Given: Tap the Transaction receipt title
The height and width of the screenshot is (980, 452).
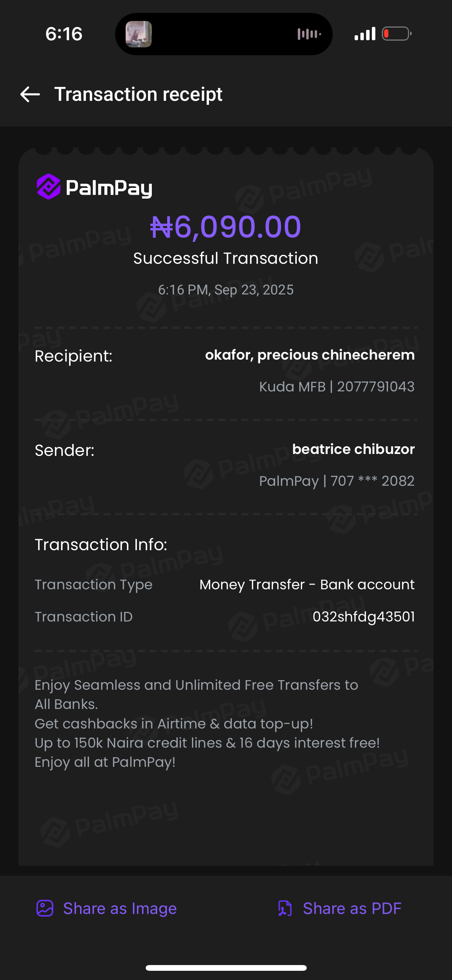Looking at the screenshot, I should tap(138, 94).
